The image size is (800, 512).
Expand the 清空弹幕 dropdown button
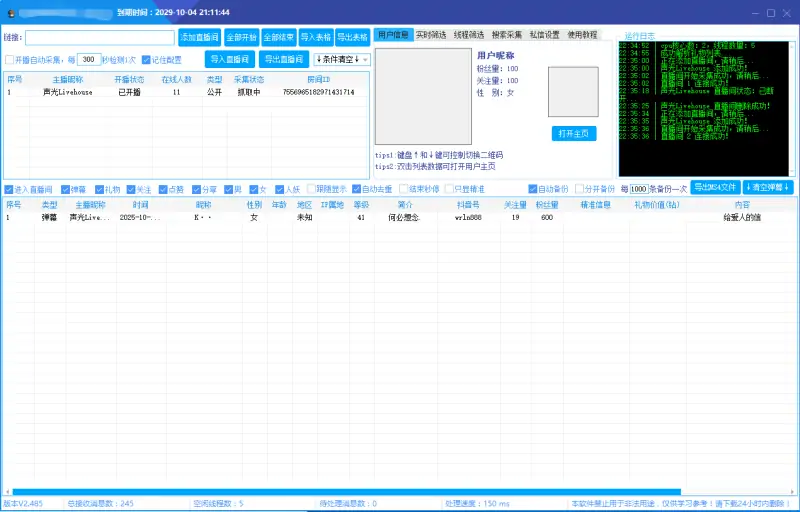(768, 187)
